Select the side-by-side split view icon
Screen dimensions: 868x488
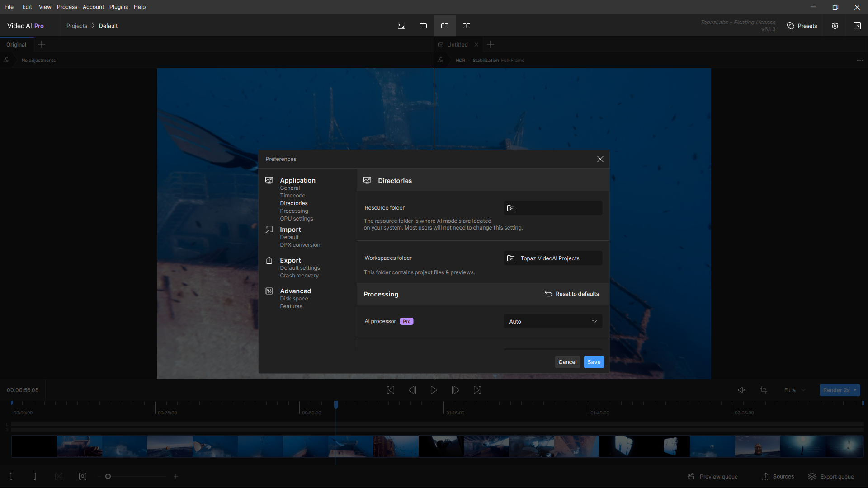[445, 26]
